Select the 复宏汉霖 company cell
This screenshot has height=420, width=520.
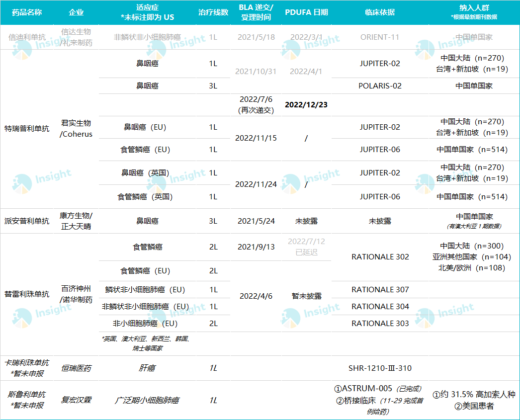click(76, 400)
